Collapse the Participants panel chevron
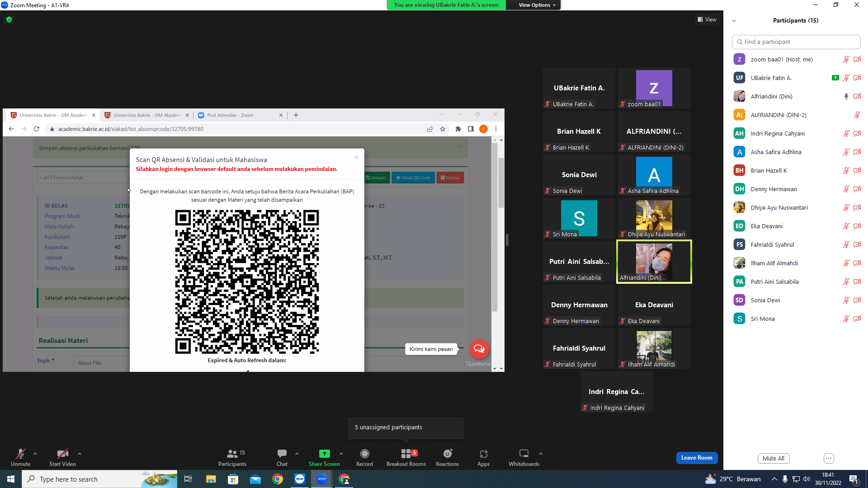 [734, 21]
